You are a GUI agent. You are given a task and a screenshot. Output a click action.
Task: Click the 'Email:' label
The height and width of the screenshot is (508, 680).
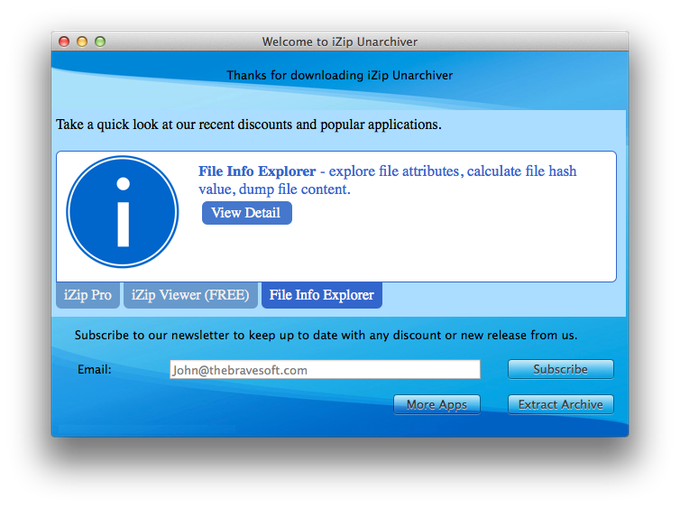[x=94, y=370]
